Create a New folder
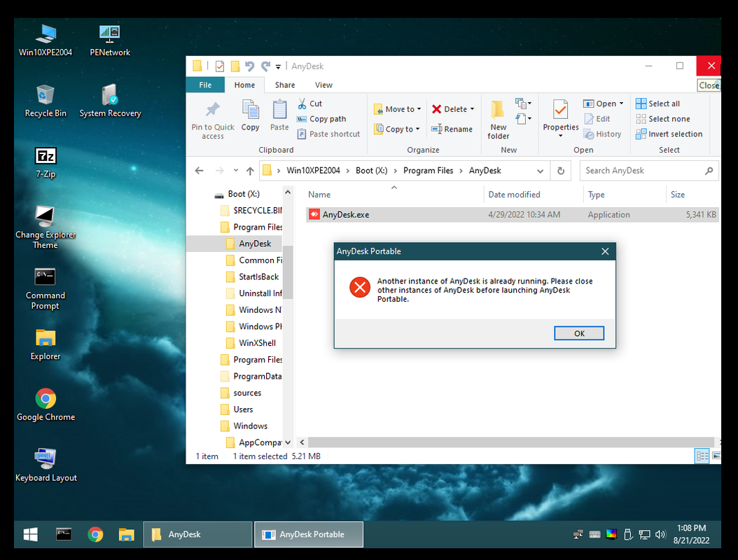 tap(498, 120)
